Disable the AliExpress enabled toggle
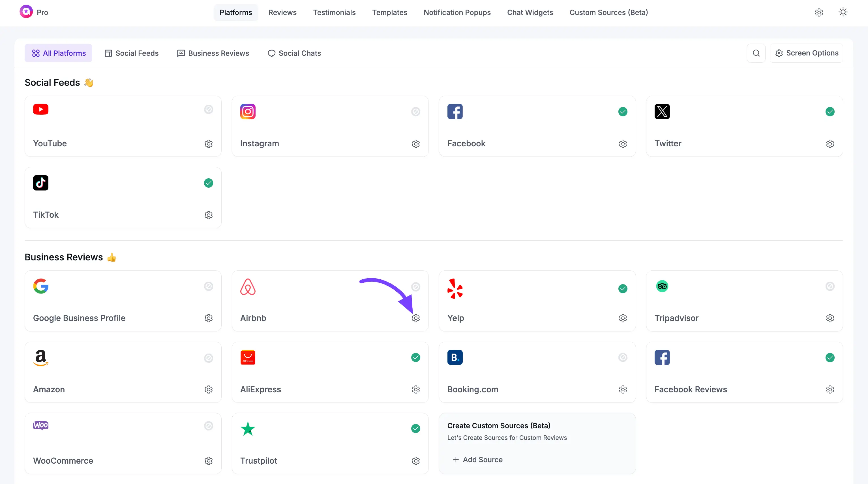The image size is (868, 484). (416, 357)
